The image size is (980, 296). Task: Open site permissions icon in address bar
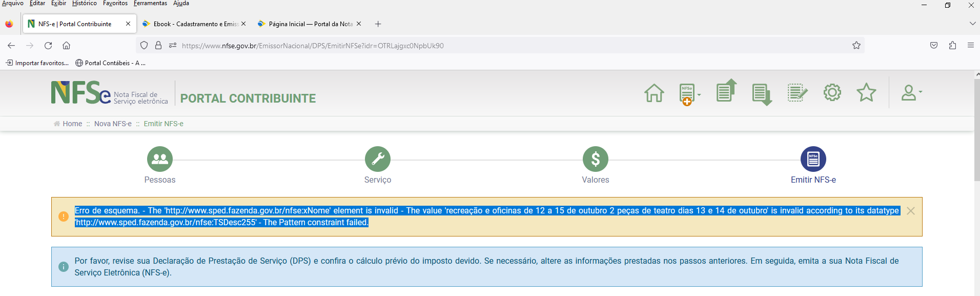coord(173,46)
